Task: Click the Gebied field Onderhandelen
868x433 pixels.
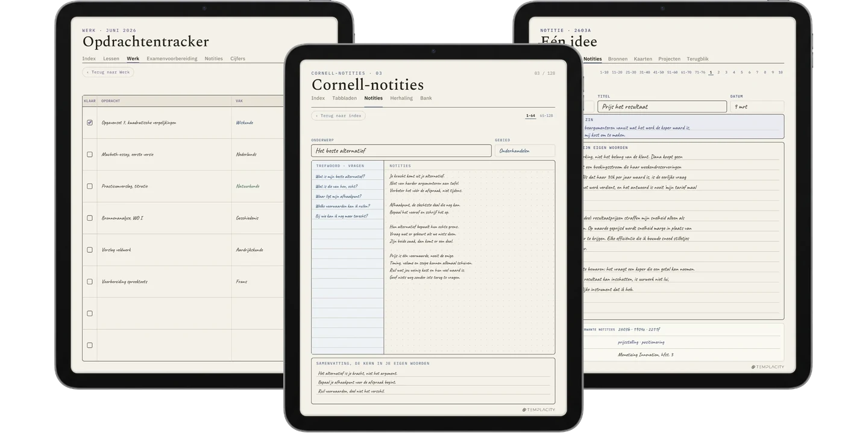Action: tap(525, 151)
